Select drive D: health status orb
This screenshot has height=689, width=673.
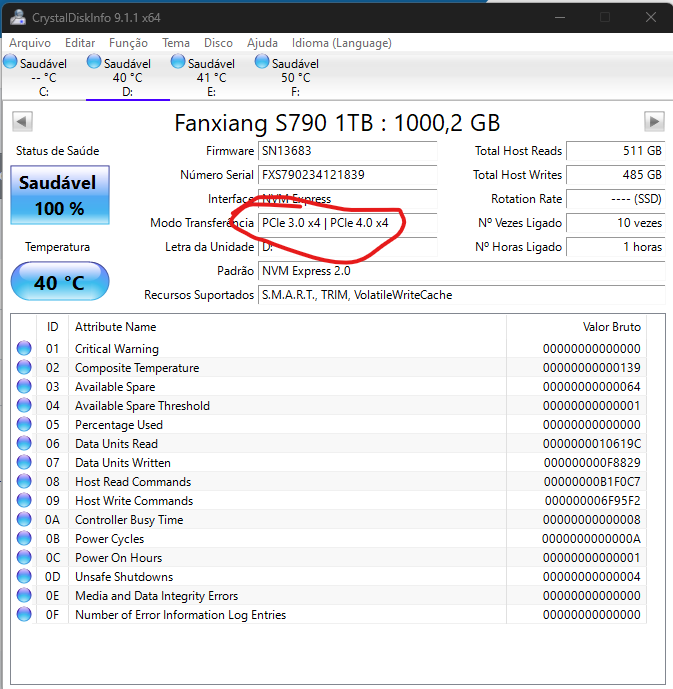tap(94, 61)
